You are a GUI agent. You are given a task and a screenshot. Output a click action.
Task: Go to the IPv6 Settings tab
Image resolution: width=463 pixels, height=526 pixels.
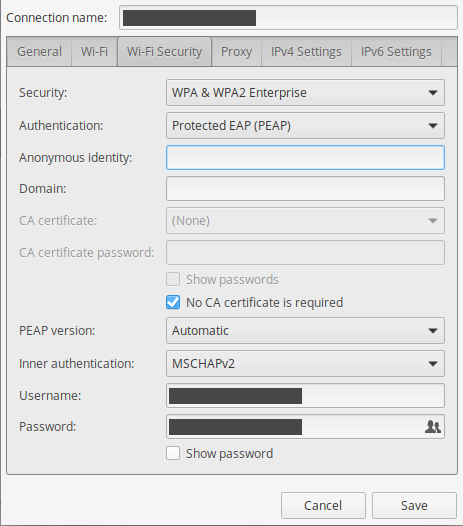tap(396, 52)
